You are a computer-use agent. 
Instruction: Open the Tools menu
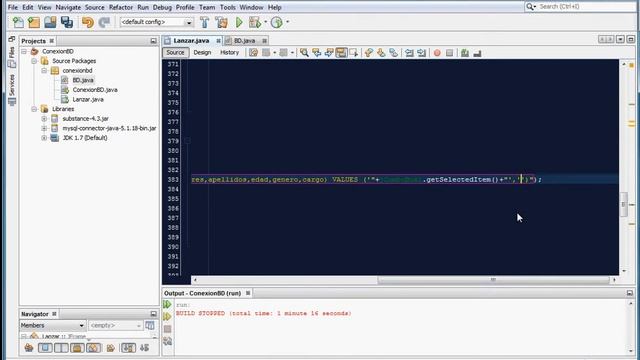[x=227, y=7]
